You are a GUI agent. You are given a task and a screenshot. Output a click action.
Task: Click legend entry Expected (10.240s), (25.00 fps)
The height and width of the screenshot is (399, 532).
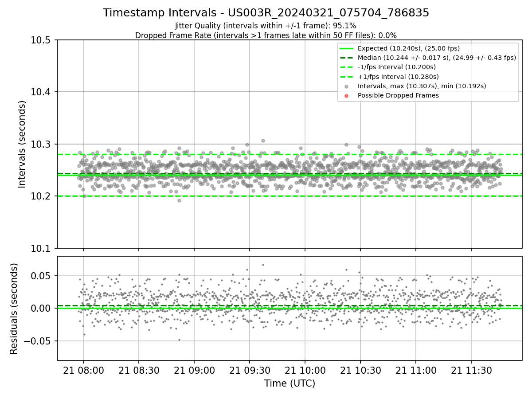point(409,48)
